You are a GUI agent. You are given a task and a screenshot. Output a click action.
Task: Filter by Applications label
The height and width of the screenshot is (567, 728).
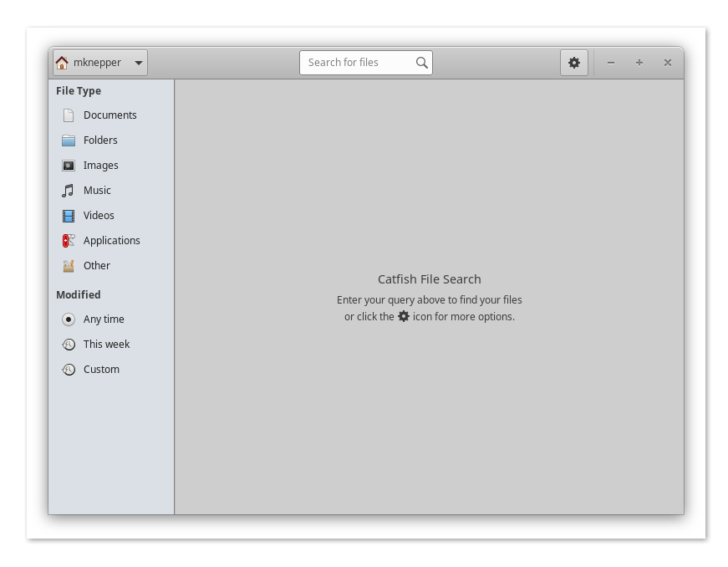(112, 241)
